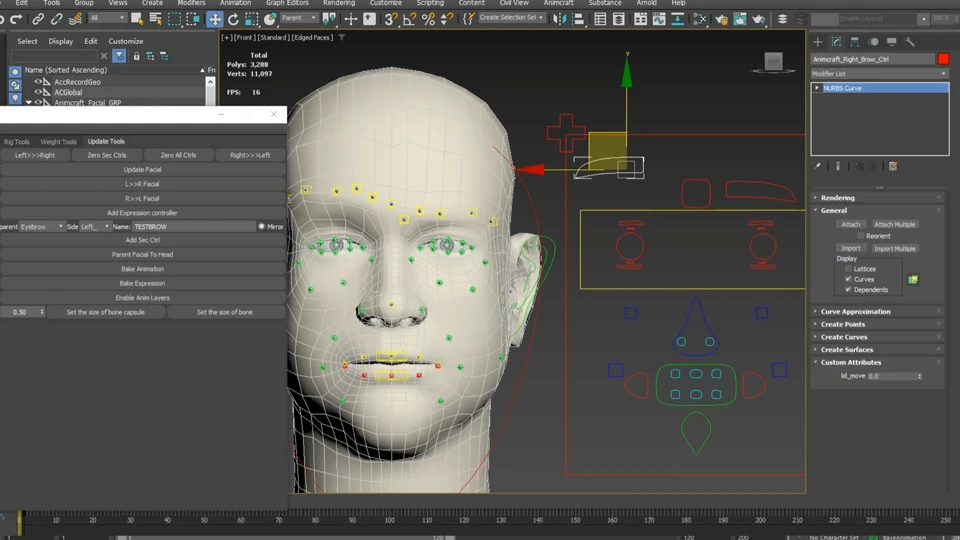Viewport: 960px width, 540px height.
Task: Click the Attach Multiple button
Action: [894, 224]
